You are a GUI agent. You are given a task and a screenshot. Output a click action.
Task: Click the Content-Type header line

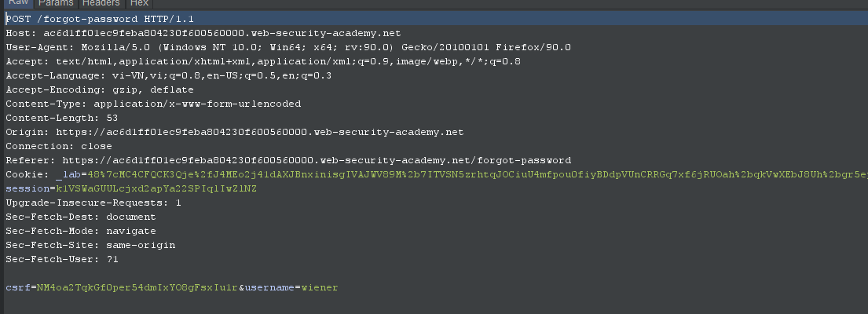coord(153,104)
